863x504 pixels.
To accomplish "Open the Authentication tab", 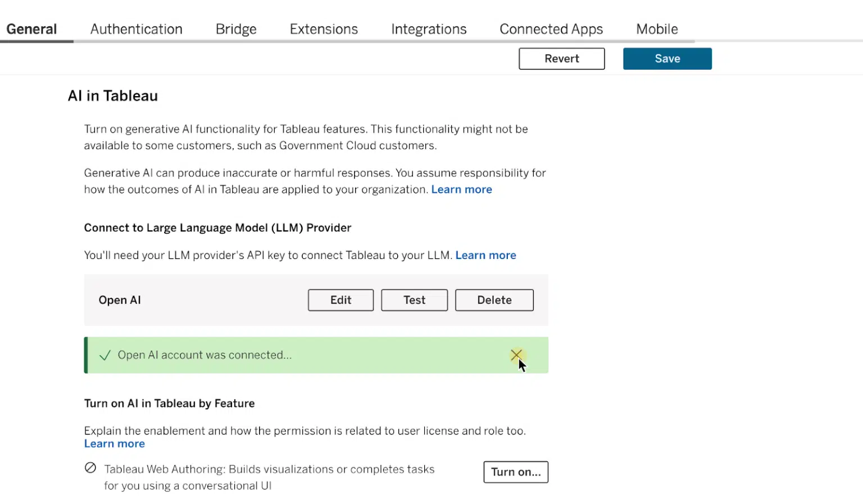I will tap(136, 29).
